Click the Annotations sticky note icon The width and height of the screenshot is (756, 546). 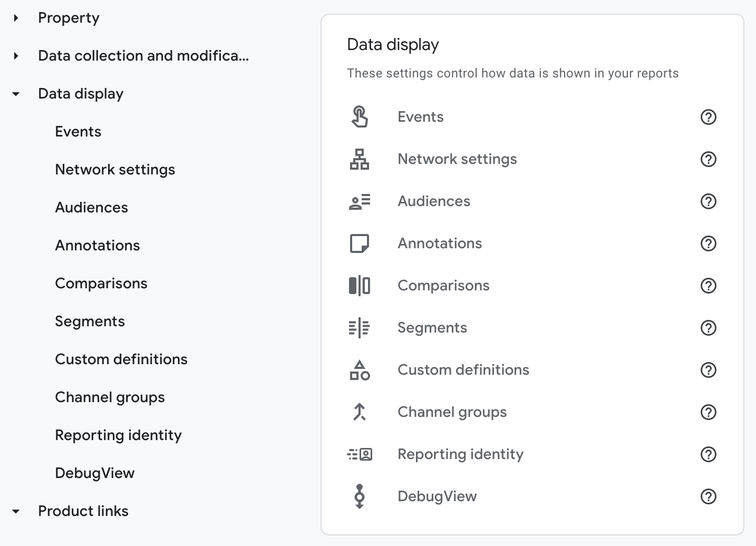click(x=360, y=243)
